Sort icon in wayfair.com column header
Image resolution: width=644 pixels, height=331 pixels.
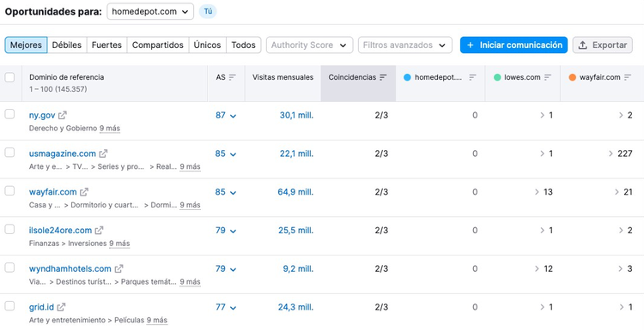pos(627,77)
